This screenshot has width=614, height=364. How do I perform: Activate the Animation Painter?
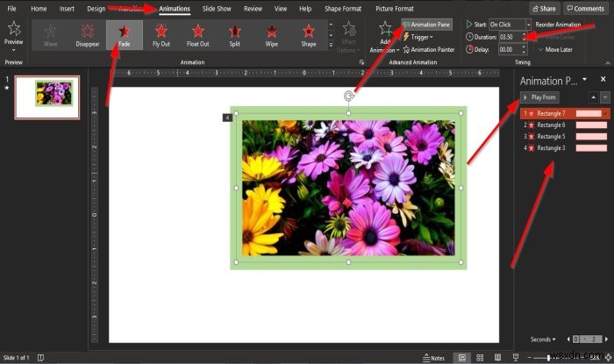click(x=429, y=49)
